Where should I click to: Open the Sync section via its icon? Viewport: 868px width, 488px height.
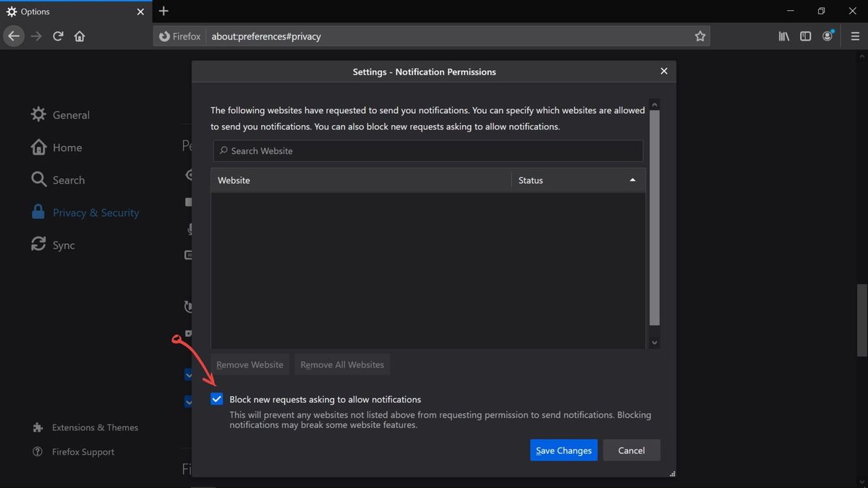click(38, 244)
